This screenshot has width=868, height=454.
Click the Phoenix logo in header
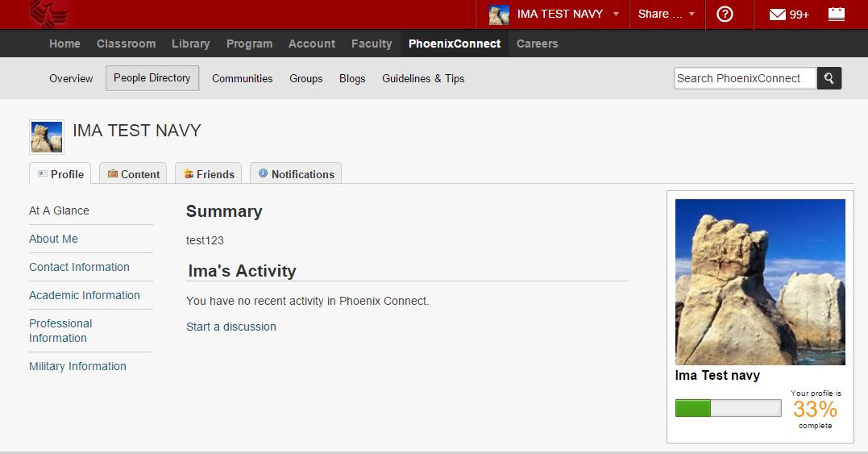point(50,14)
